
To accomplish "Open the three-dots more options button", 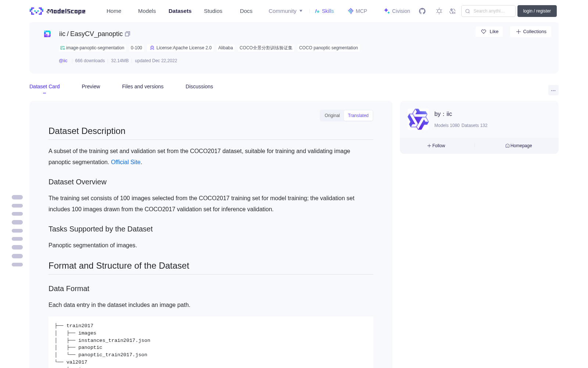I will (x=553, y=90).
